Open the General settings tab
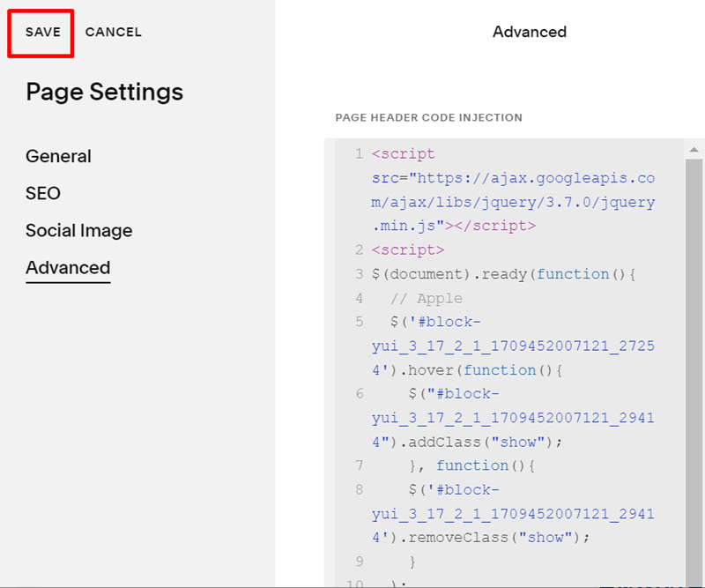The width and height of the screenshot is (705, 588). 58,156
